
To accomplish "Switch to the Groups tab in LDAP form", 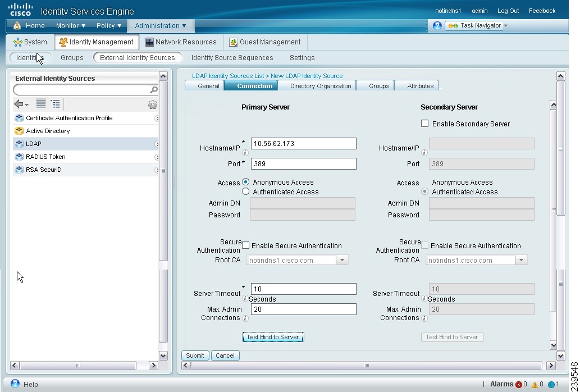I will point(376,86).
